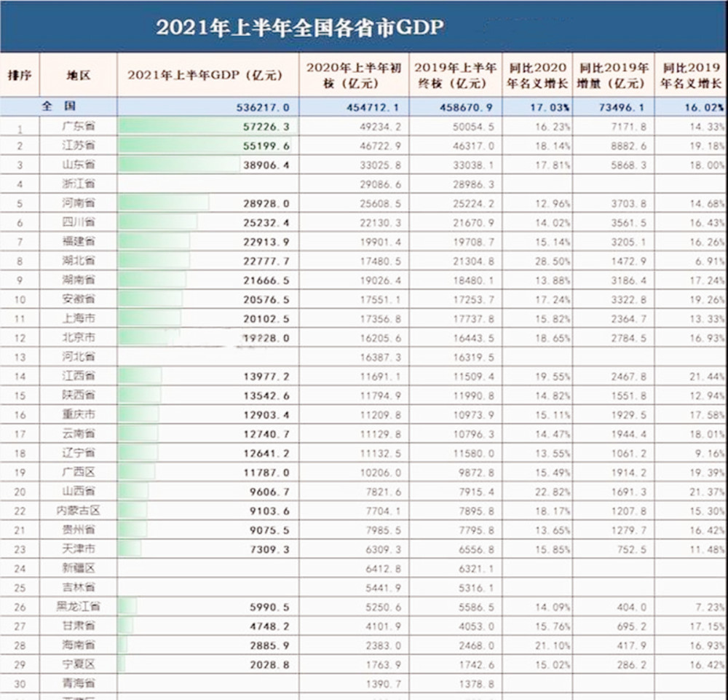Select the '全国' row label
Viewport: 728px width, 700px height.
[58, 106]
